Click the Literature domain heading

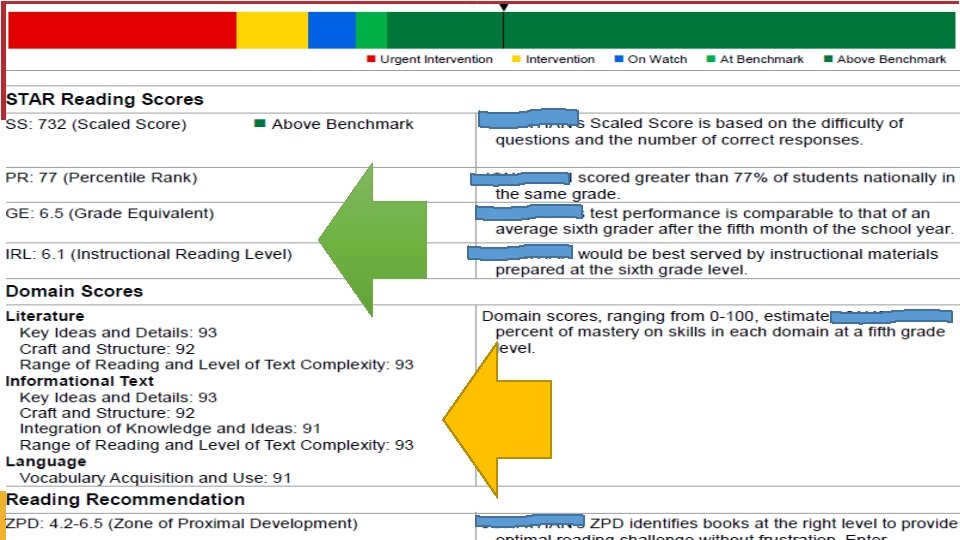(45, 317)
